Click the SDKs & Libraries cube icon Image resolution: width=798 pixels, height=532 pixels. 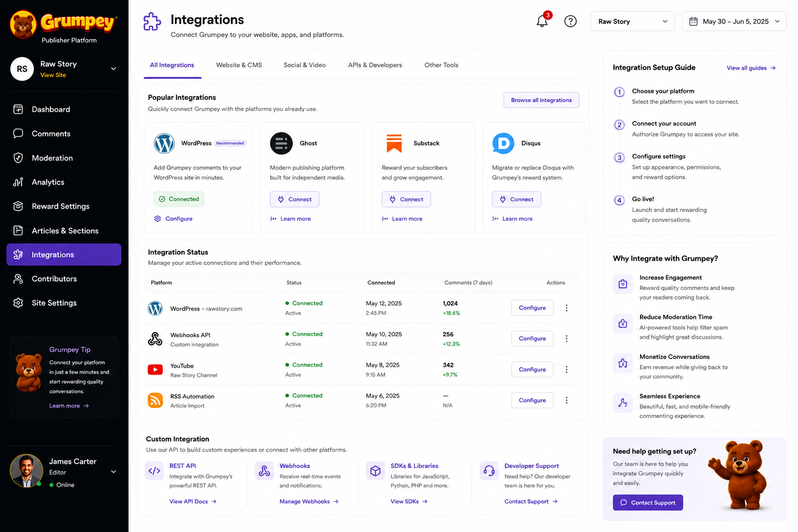(x=375, y=471)
